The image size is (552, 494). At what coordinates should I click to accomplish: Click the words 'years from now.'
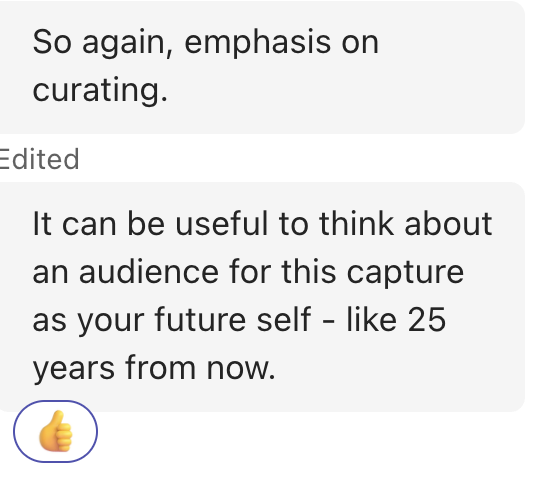[154, 368]
